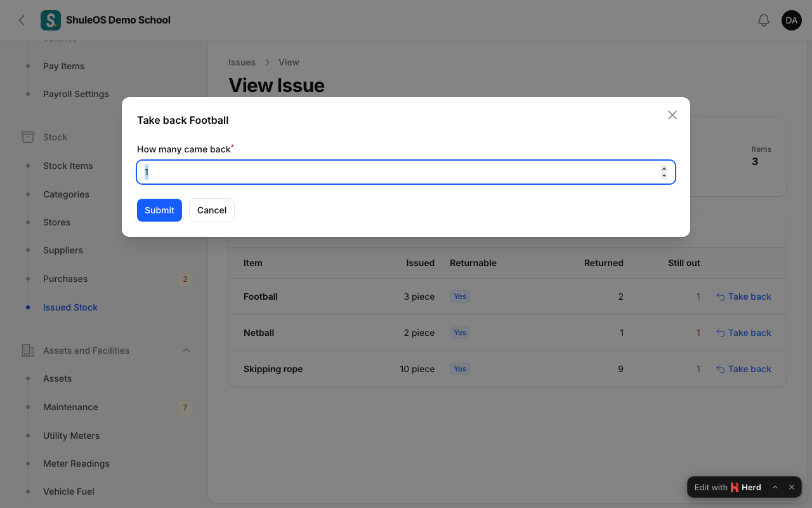Open the Issues breadcrumb link
The width and height of the screenshot is (812, 508).
point(242,62)
